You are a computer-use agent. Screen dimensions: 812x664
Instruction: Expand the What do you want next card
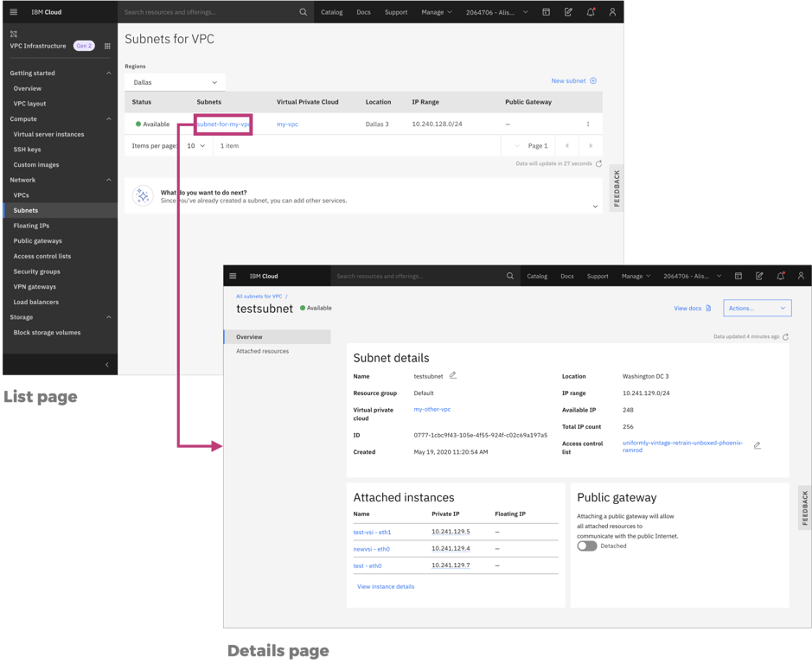595,207
